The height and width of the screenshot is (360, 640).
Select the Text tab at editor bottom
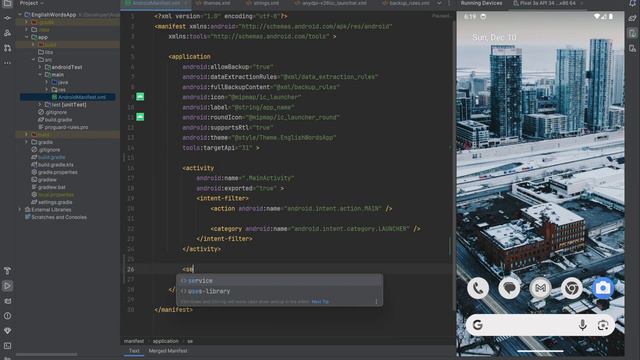pyautogui.click(x=134, y=351)
